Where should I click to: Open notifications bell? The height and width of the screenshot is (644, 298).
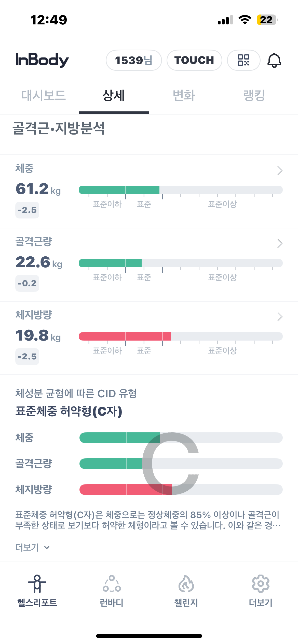point(274,60)
